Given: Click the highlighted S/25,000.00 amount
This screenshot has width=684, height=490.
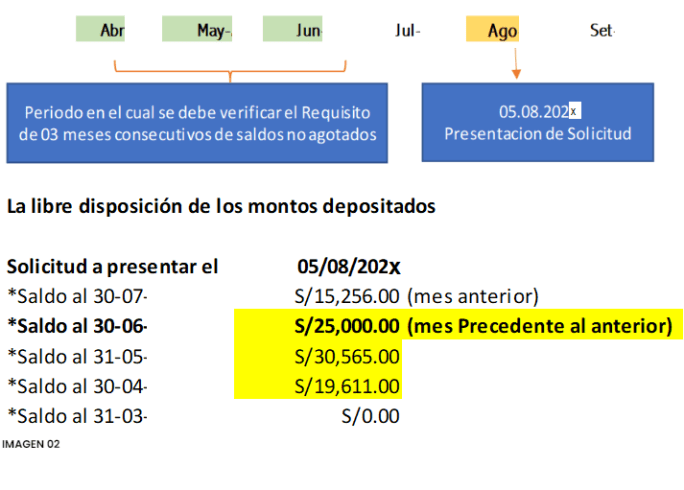Looking at the screenshot, I should click(x=347, y=326).
